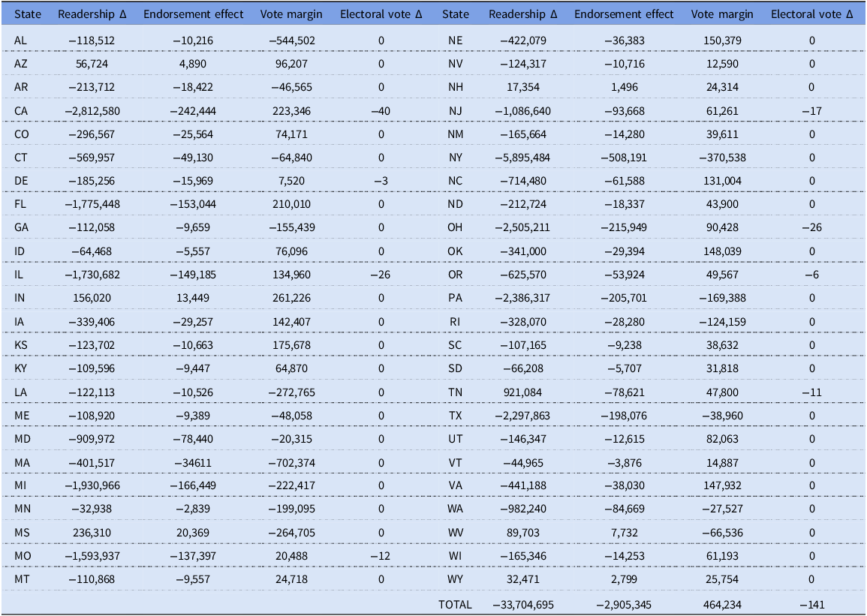
Task: Click total readership value −33,704,695
Action: click(522, 605)
